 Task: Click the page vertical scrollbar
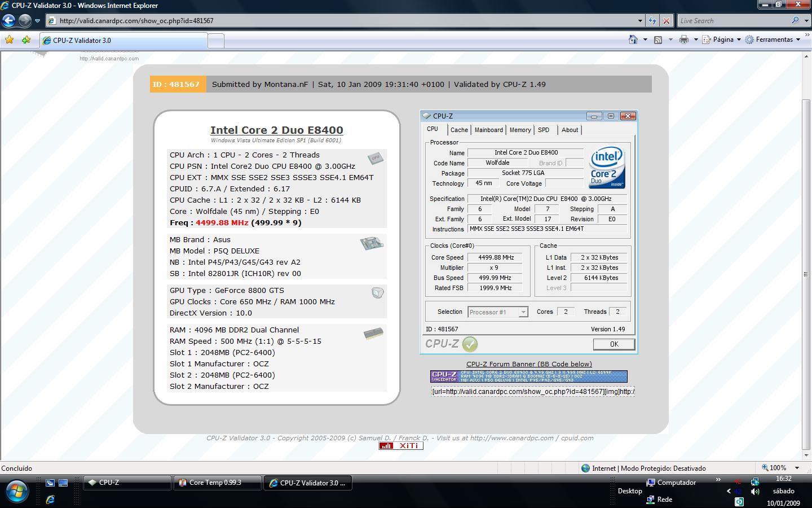point(806,255)
